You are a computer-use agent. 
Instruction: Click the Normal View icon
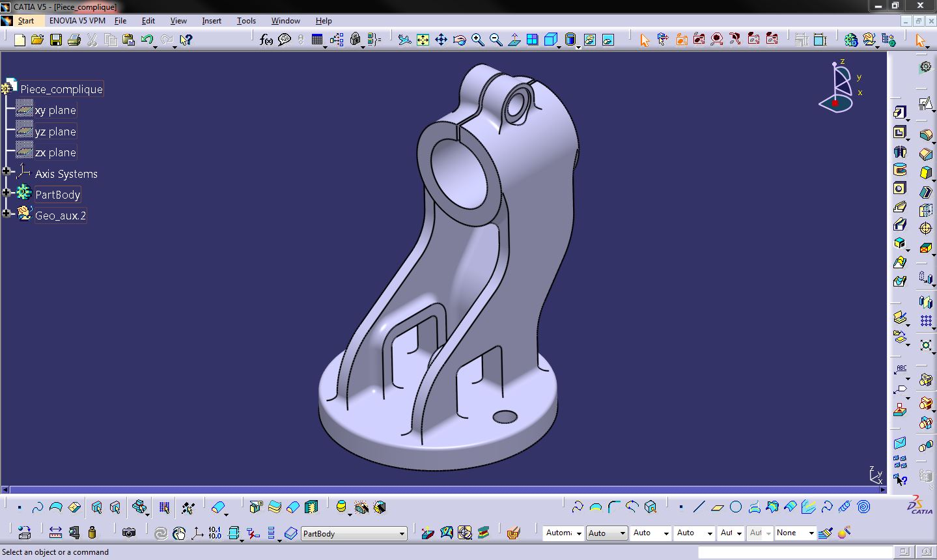[514, 40]
